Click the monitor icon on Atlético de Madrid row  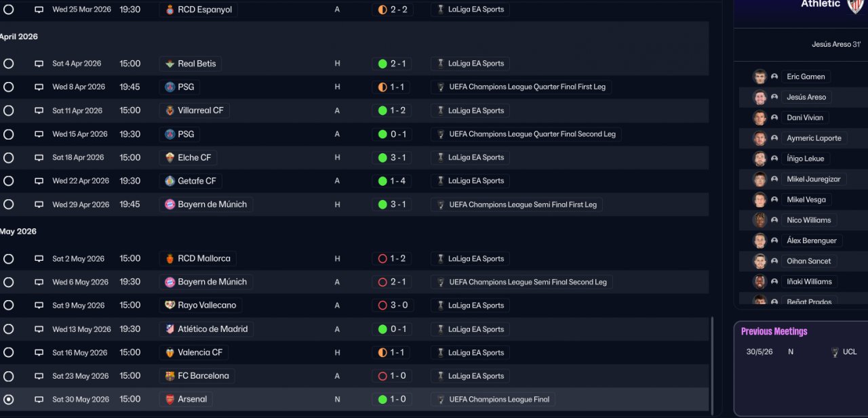tap(39, 329)
